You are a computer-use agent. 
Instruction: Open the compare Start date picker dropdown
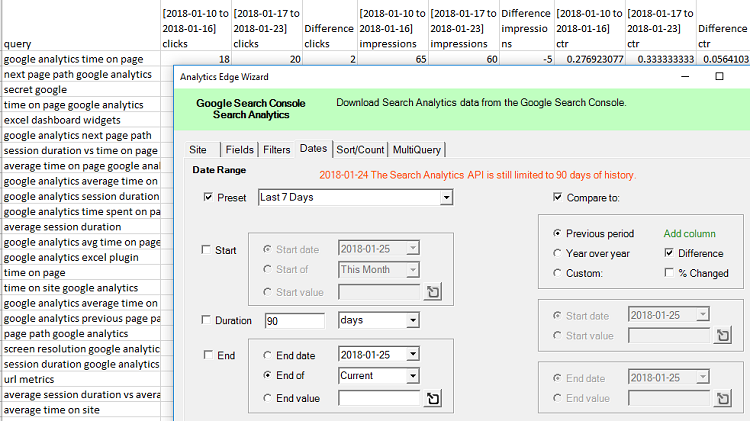tap(703, 315)
